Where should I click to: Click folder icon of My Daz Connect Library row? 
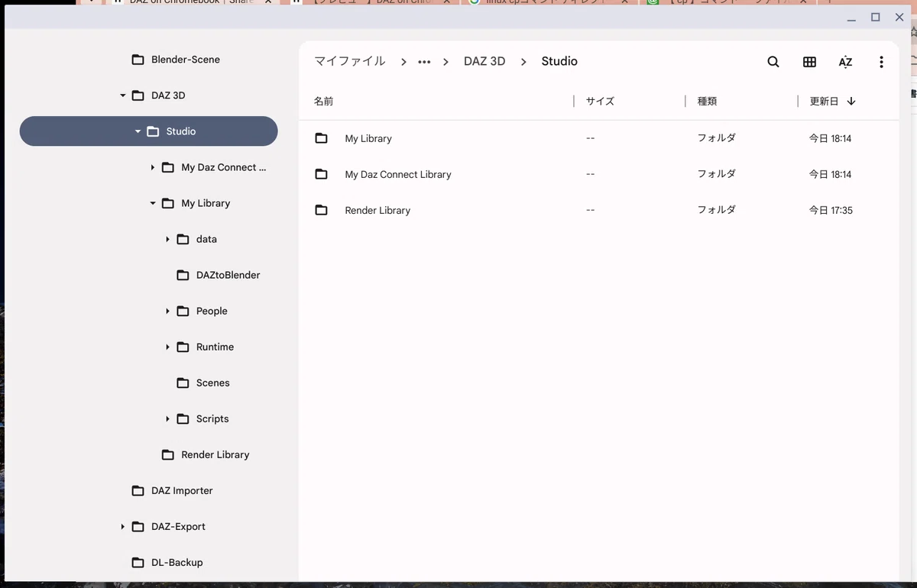[321, 174]
